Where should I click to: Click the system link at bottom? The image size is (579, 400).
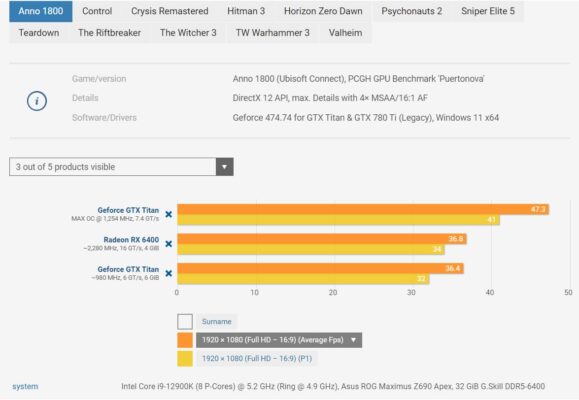[25, 386]
